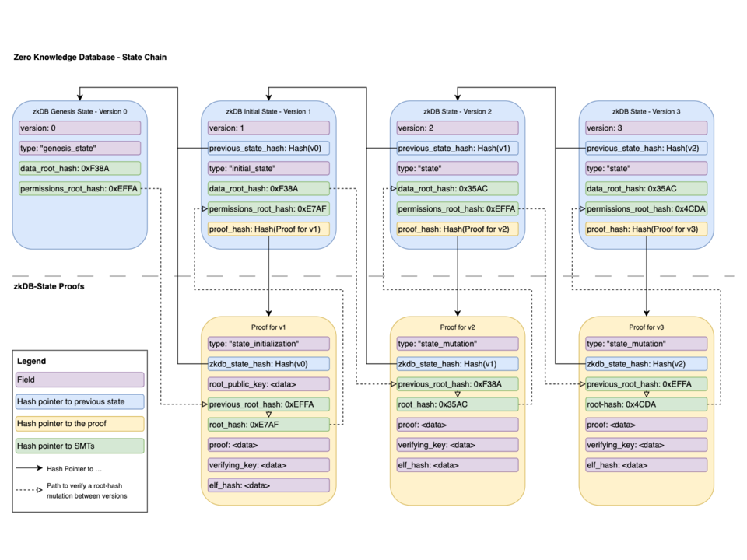
Task: Click data_root_hash: 0x35AC in Version 2 box
Action: pos(458,188)
